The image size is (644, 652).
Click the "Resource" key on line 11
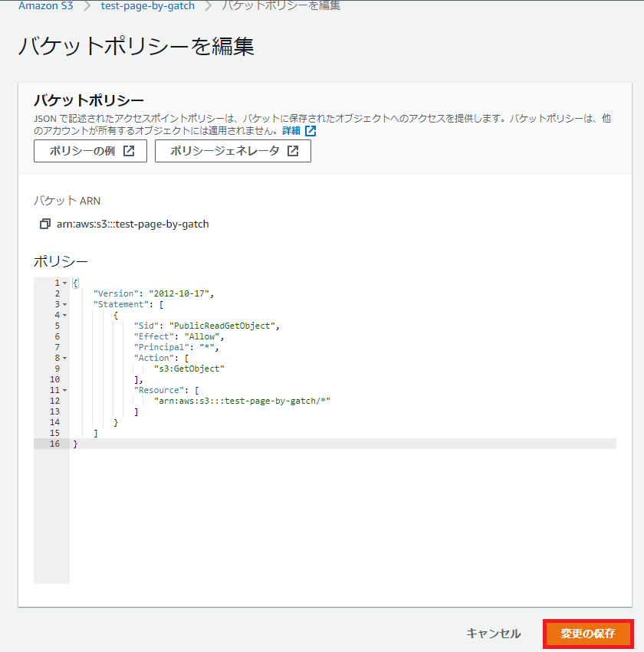tap(159, 390)
